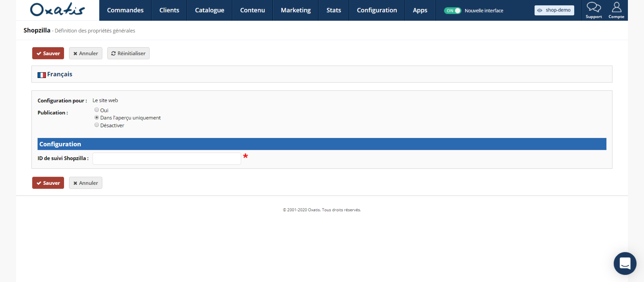Click the Oxatis logo

[x=57, y=10]
